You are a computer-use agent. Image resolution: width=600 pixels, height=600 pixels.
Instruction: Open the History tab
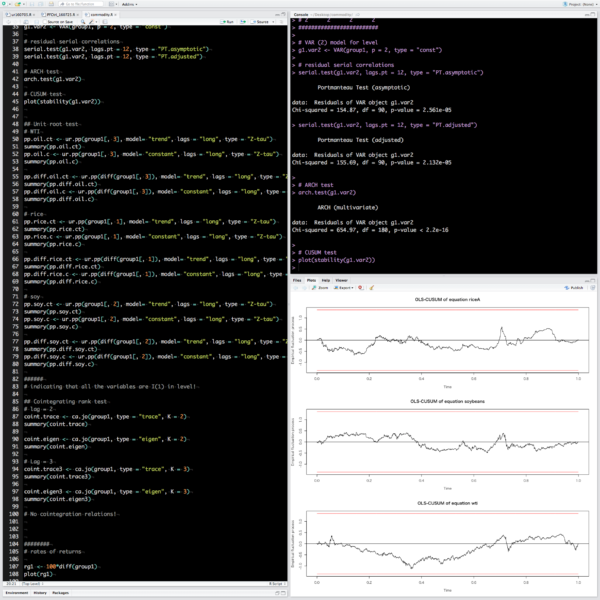click(40, 593)
